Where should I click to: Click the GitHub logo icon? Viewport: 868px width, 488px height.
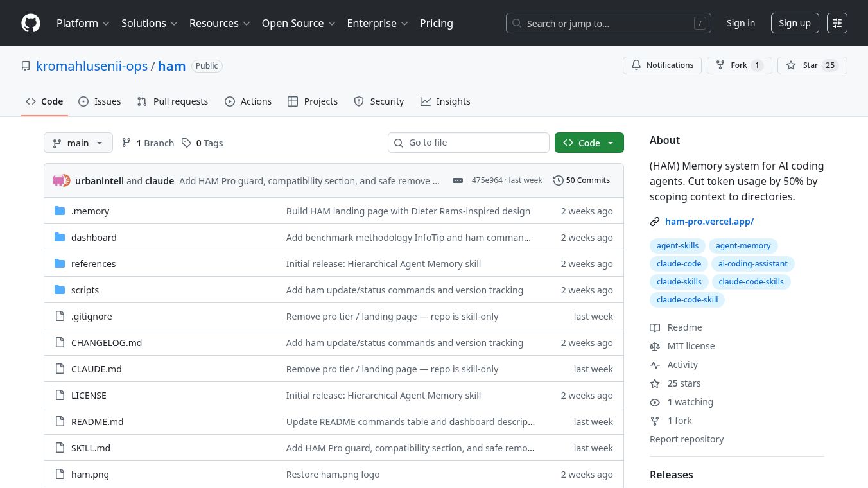[x=31, y=23]
